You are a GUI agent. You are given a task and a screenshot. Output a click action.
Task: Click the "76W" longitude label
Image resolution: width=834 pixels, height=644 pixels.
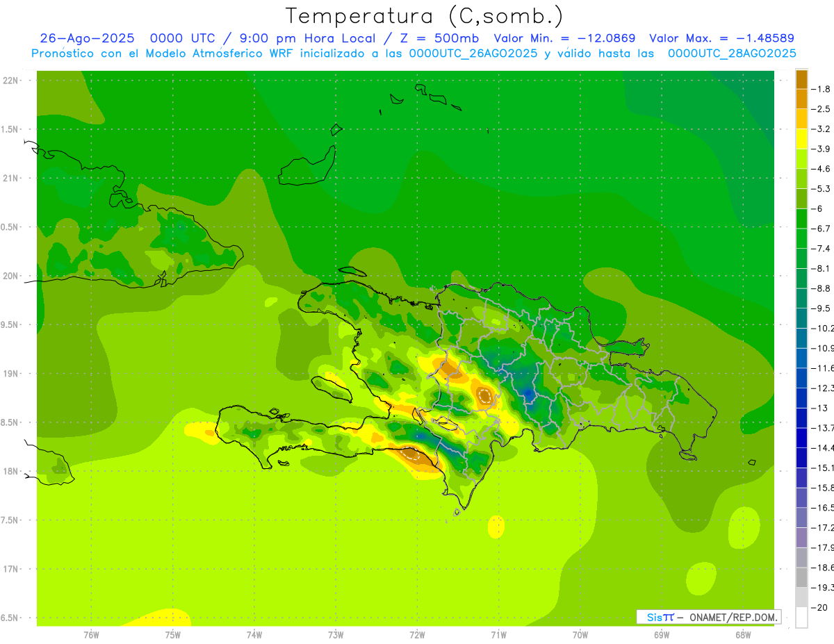[x=91, y=634]
